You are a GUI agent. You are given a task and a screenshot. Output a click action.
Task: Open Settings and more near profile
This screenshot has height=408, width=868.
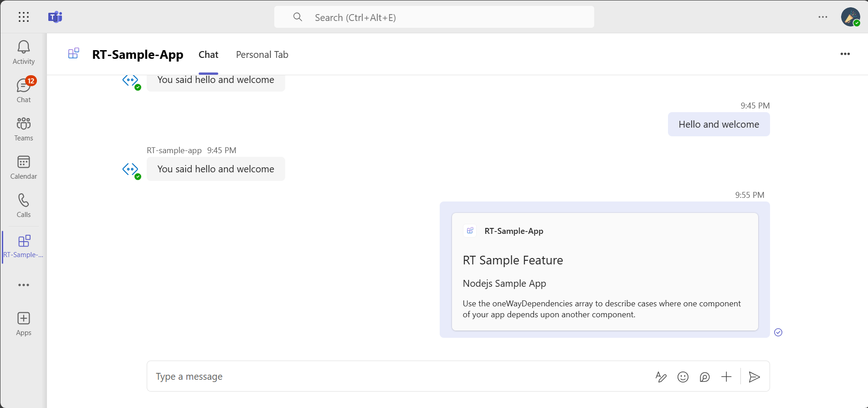point(822,17)
